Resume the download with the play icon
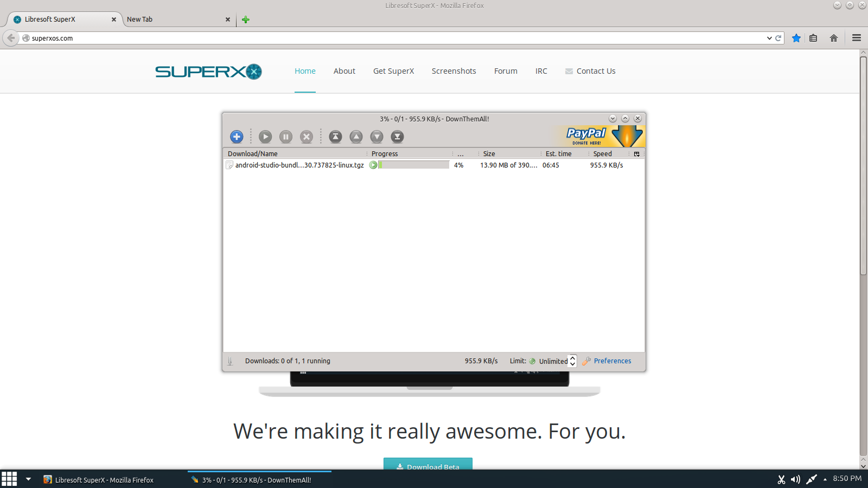This screenshot has width=868, height=488. 265,137
